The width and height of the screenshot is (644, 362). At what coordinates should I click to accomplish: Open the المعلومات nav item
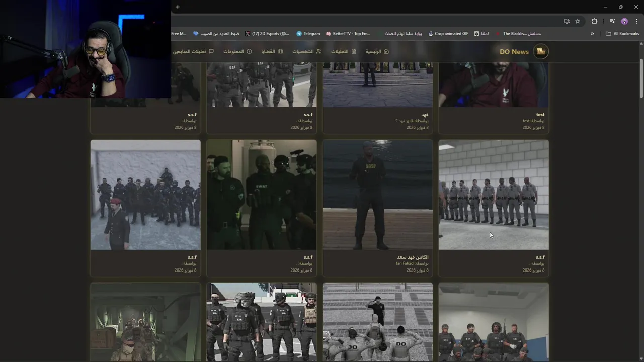click(x=237, y=51)
